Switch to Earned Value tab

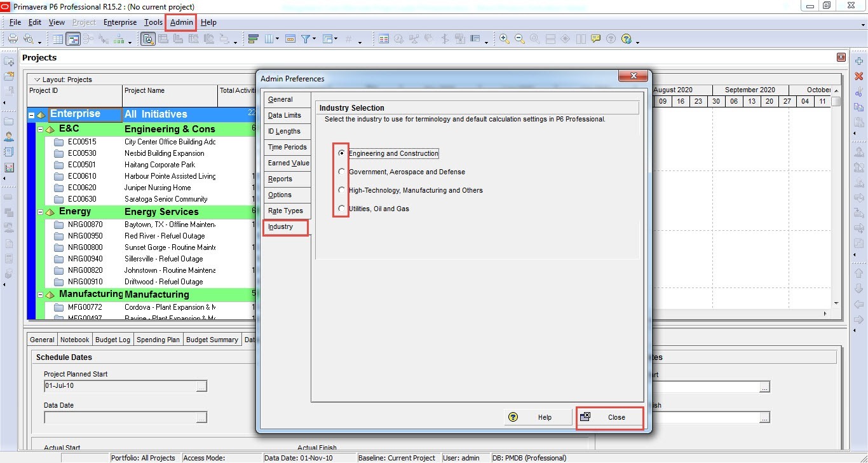(288, 163)
